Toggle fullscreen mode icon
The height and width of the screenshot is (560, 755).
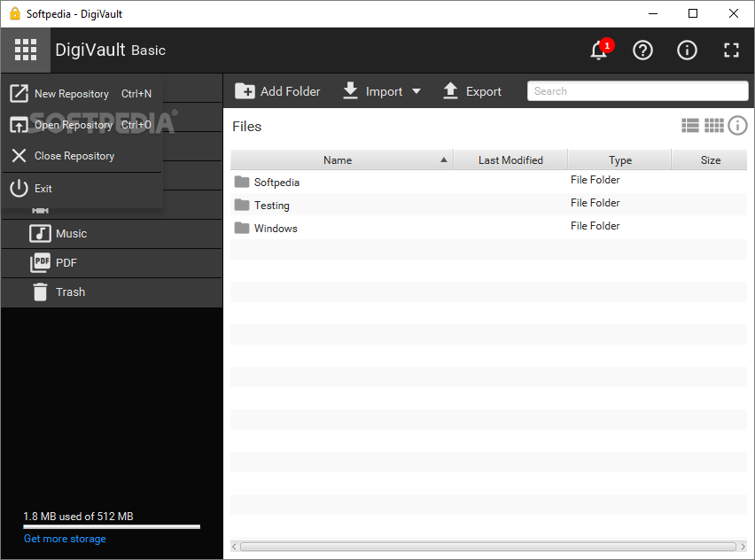[x=731, y=51]
